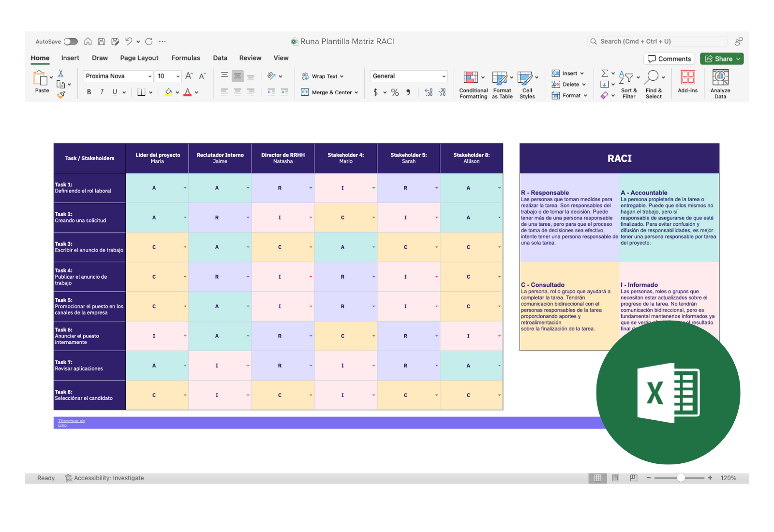
Task: Switch to the Page Layout tab
Action: [x=139, y=58]
